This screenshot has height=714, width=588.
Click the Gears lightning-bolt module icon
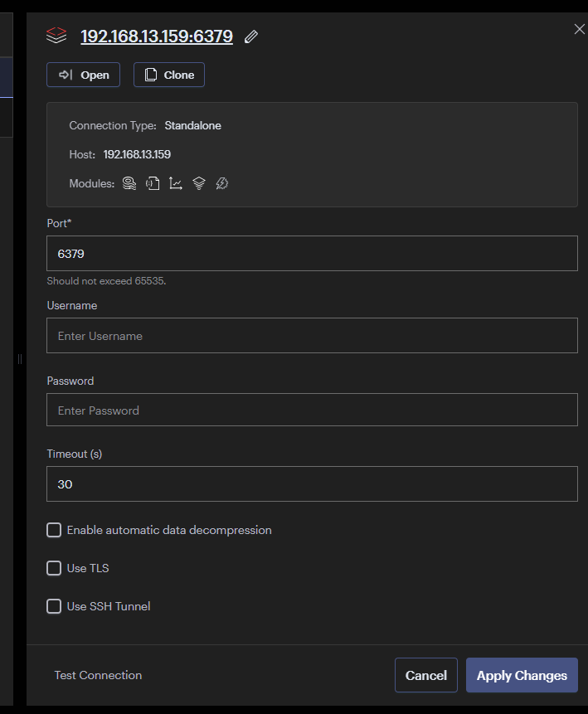click(221, 183)
